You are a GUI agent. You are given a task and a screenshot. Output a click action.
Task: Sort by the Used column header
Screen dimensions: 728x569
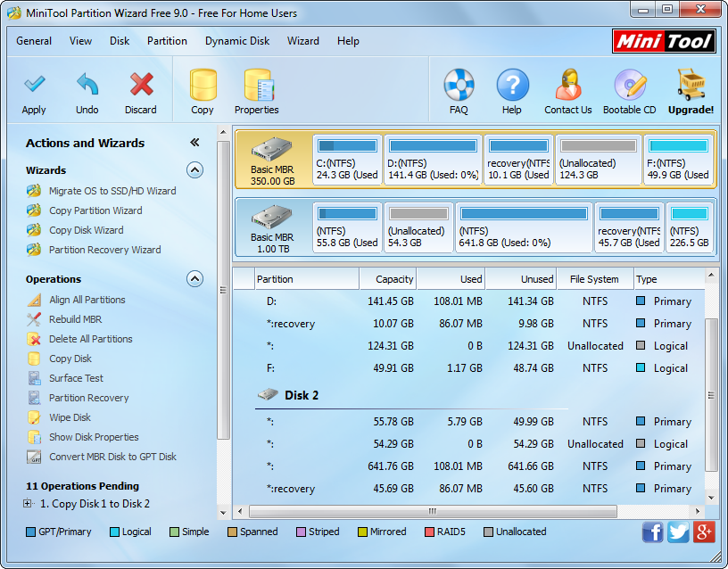451,279
